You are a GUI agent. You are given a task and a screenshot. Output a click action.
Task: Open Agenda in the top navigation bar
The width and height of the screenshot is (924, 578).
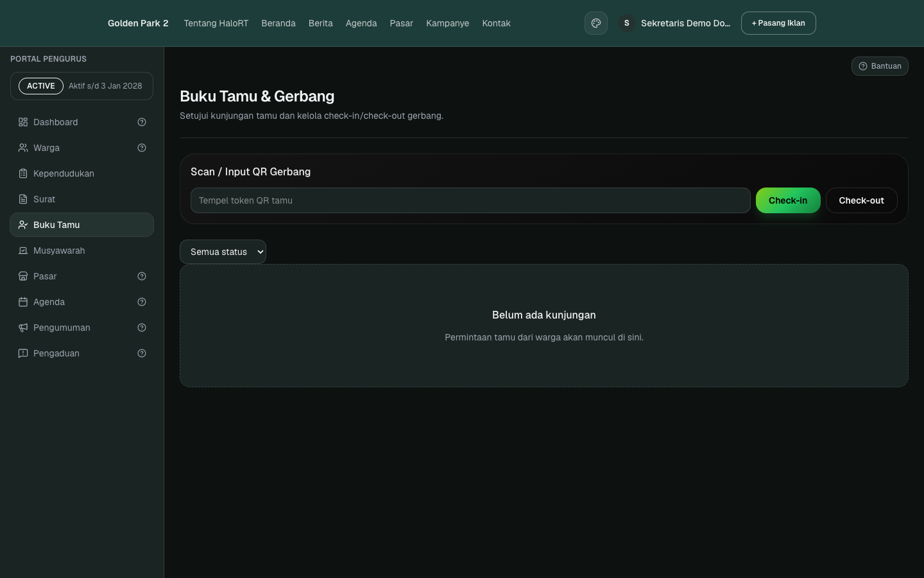click(361, 23)
